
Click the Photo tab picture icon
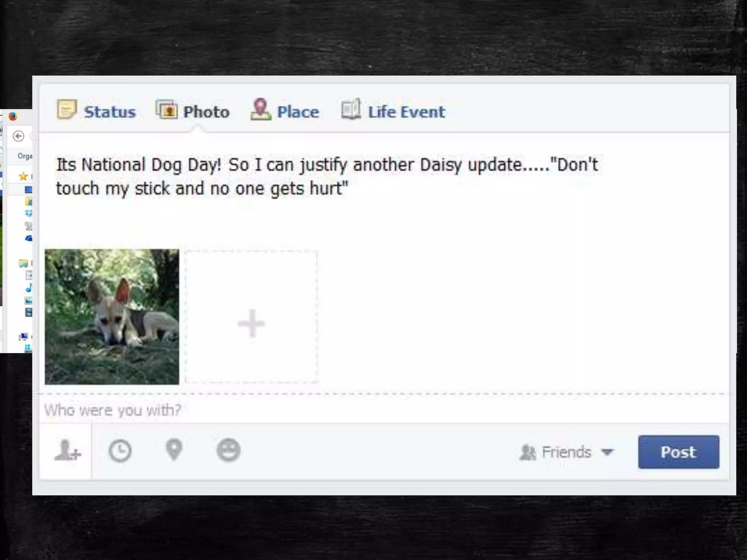tap(167, 109)
